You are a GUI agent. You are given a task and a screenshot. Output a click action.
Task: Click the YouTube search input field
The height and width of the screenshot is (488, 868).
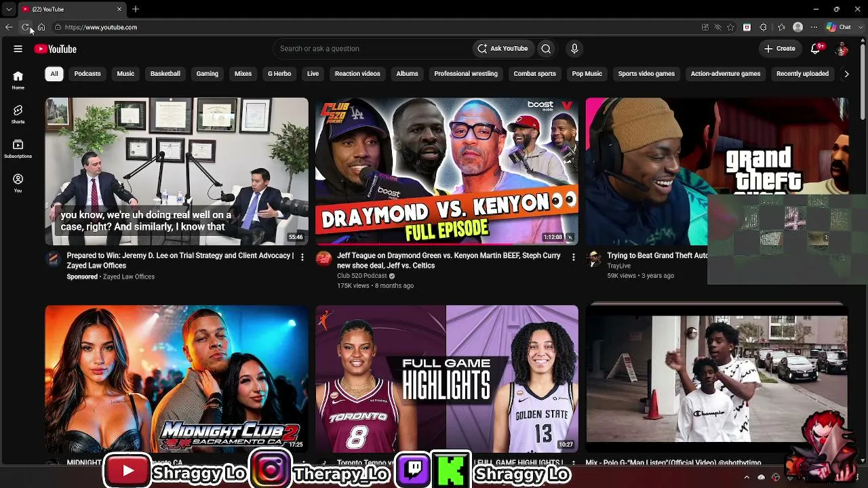(373, 49)
